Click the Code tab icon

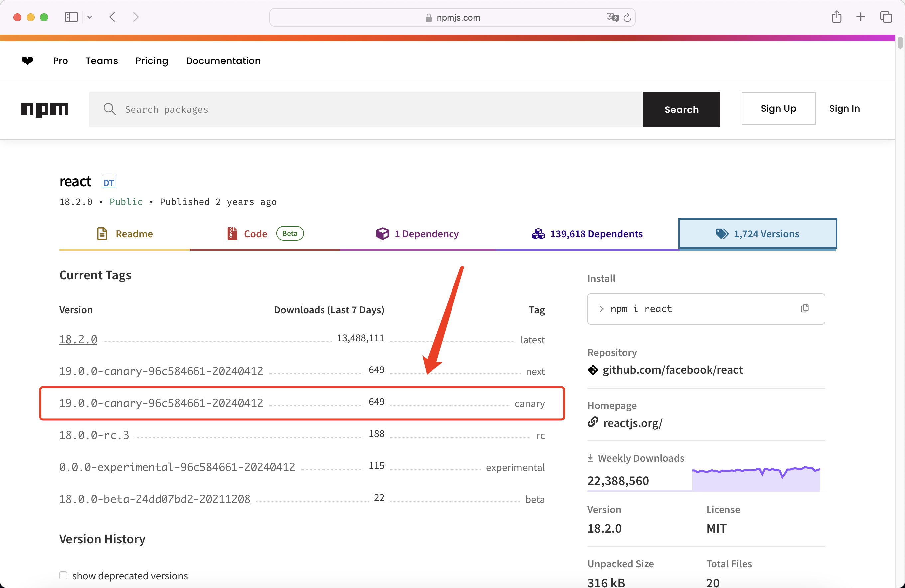[233, 233]
